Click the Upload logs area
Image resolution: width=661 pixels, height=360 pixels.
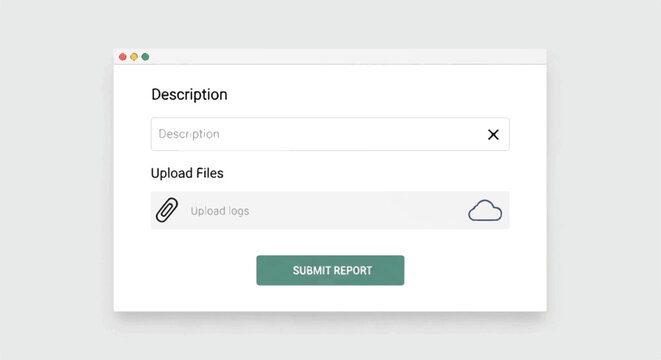(330, 210)
